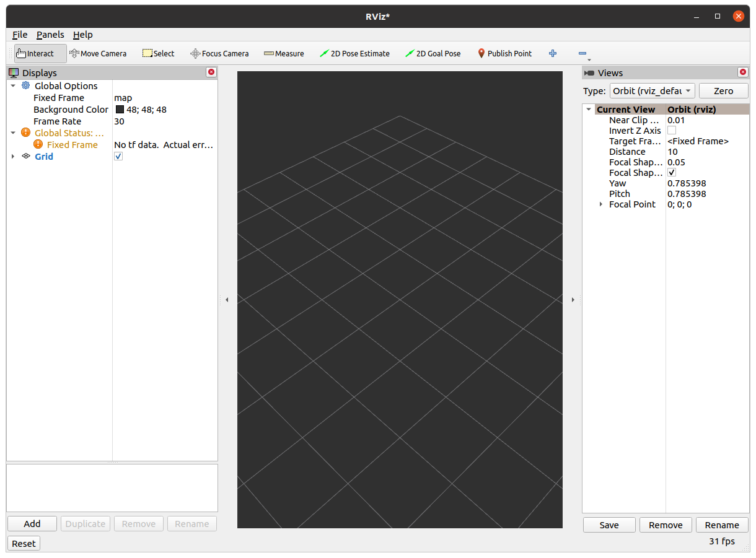Click the Target Frame value
The height and width of the screenshot is (558, 756).
coord(698,141)
